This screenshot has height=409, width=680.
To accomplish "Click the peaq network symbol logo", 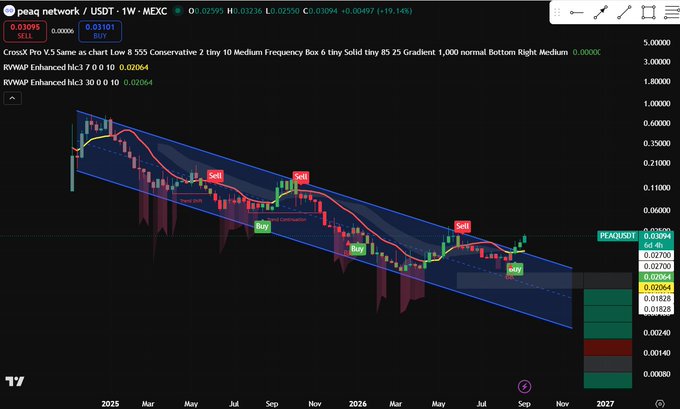I will [x=9, y=10].
